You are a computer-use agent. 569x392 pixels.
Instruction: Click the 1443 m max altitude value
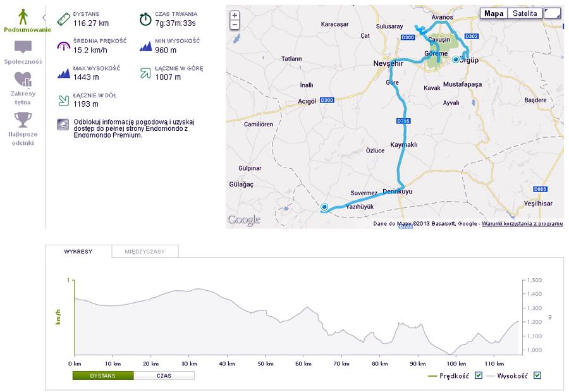pyautogui.click(x=86, y=77)
